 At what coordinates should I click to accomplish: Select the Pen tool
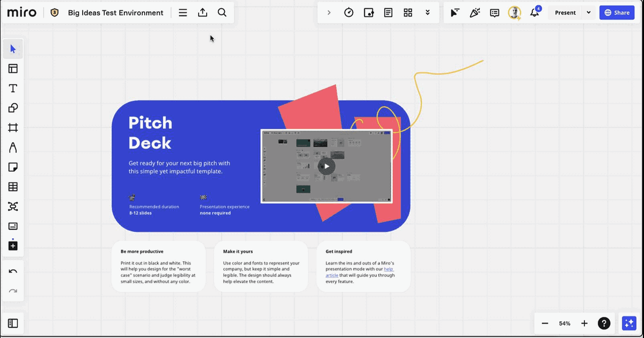coord(13,148)
